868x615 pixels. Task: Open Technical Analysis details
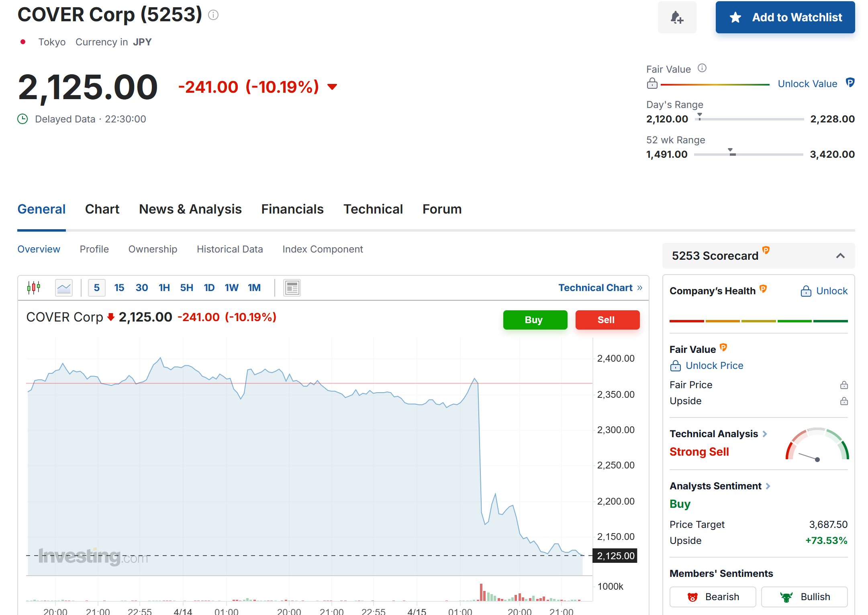(x=718, y=434)
